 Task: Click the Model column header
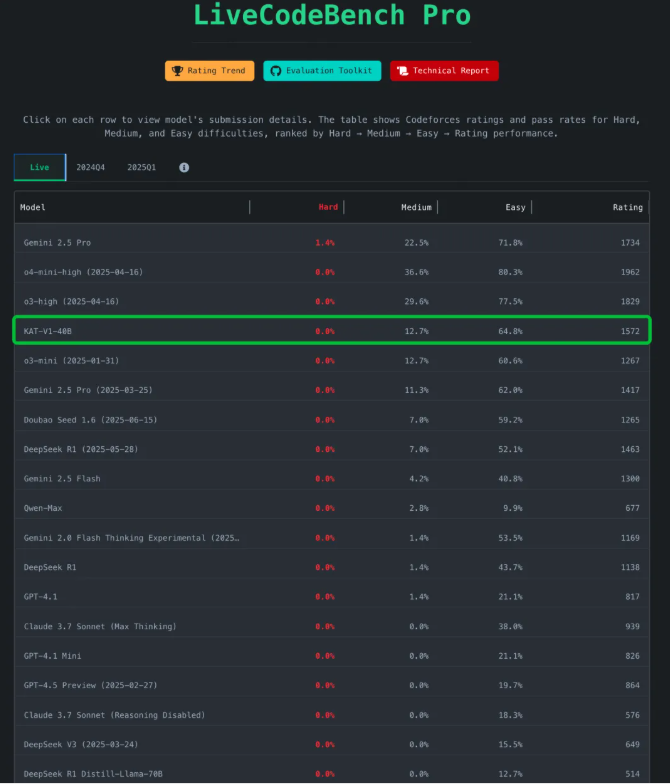(x=33, y=207)
